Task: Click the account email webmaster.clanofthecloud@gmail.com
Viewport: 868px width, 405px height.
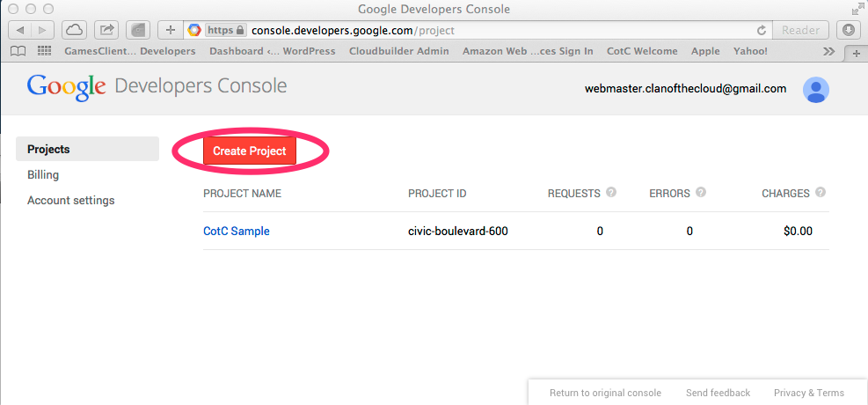Action: (x=685, y=89)
